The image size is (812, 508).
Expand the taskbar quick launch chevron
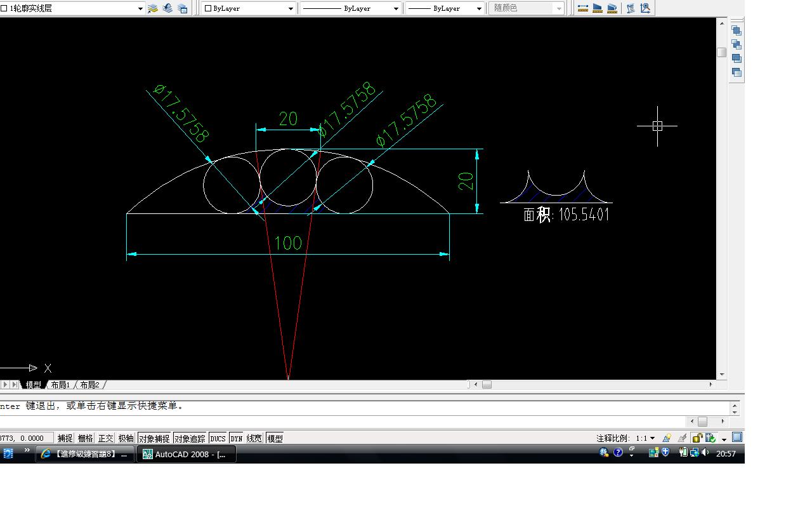[x=27, y=450]
